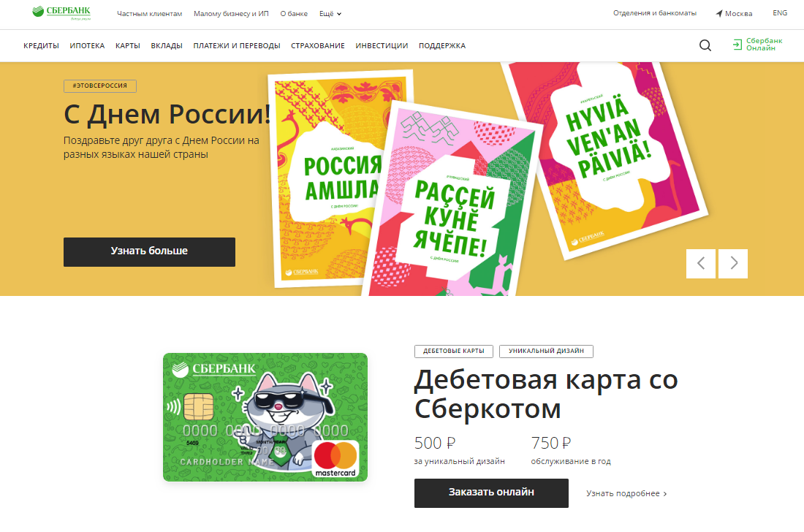Switch site language to ENG
Viewport: 804px width, 532px height.
coord(780,13)
